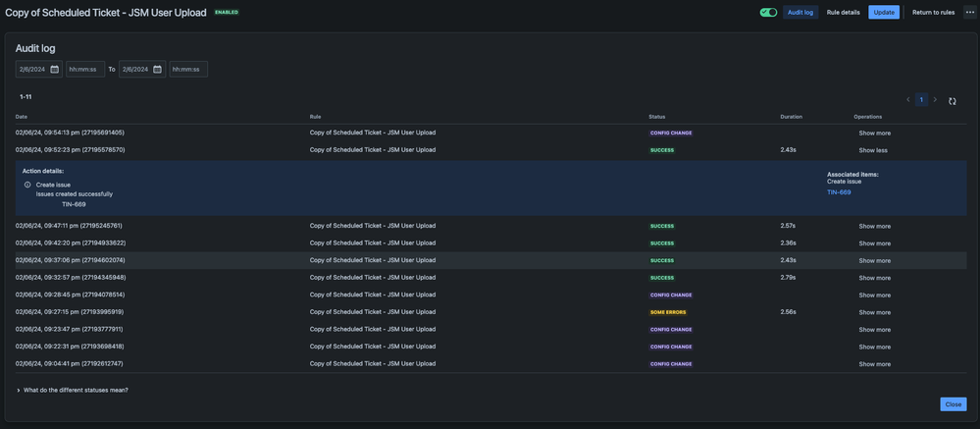Click the start time hh:mm:ss field
The image size is (980, 429).
click(85, 70)
